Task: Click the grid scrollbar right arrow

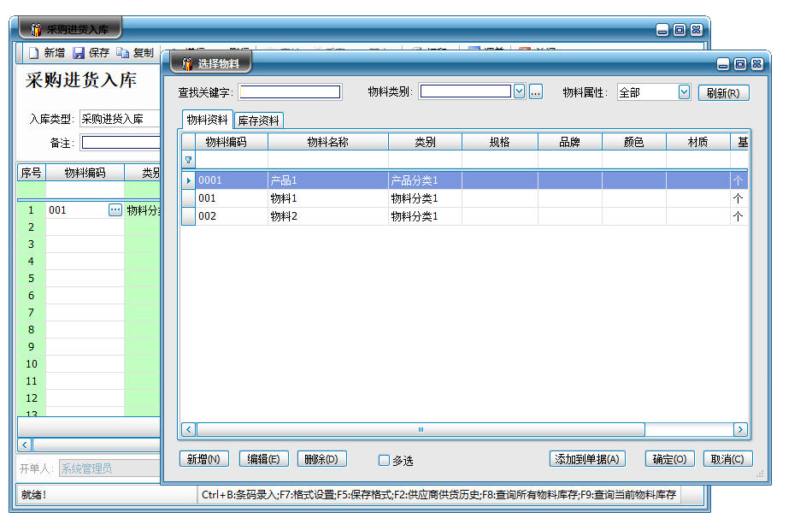Action: pyautogui.click(x=740, y=429)
